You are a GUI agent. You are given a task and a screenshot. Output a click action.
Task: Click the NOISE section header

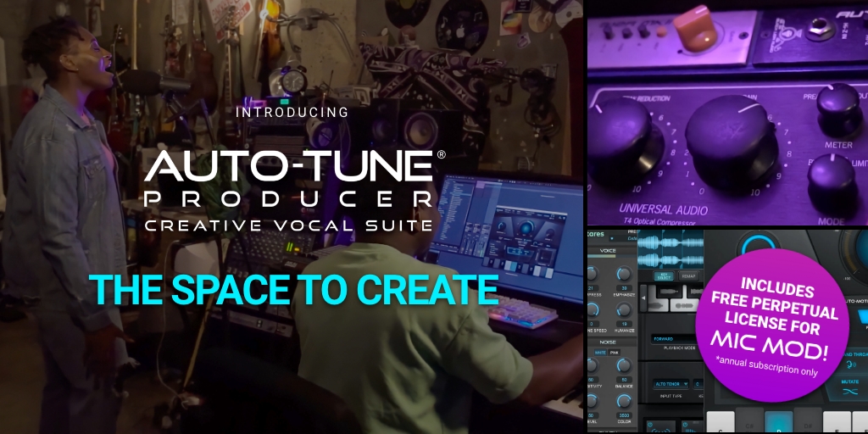(x=608, y=342)
